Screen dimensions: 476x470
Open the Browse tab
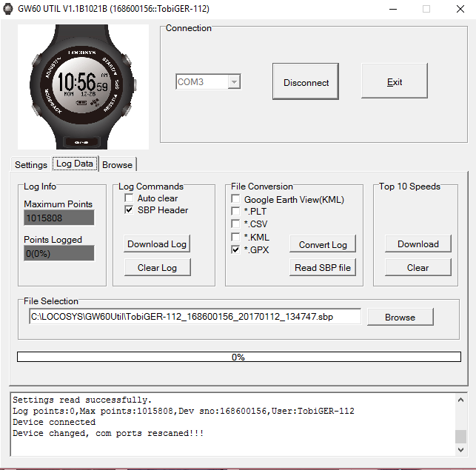click(x=117, y=165)
